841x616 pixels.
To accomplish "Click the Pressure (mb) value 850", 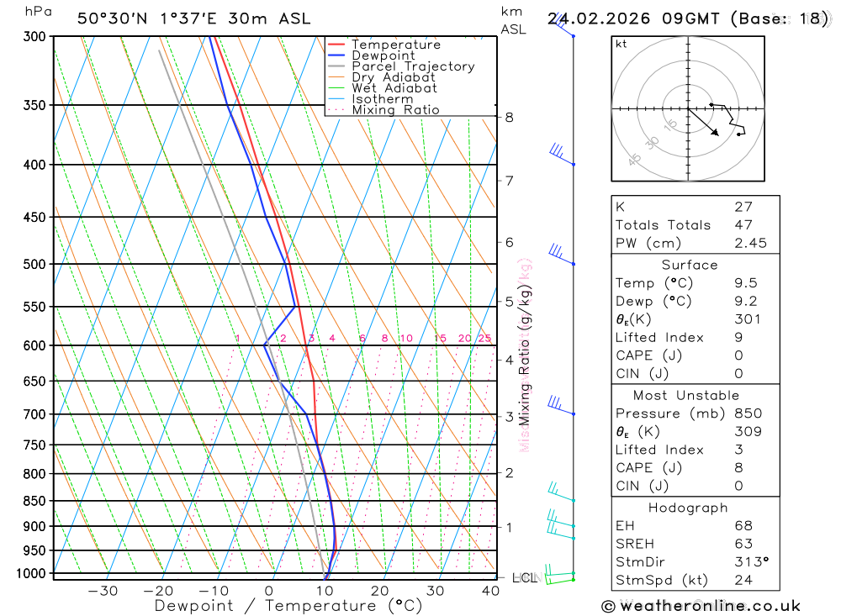I will (x=748, y=413).
